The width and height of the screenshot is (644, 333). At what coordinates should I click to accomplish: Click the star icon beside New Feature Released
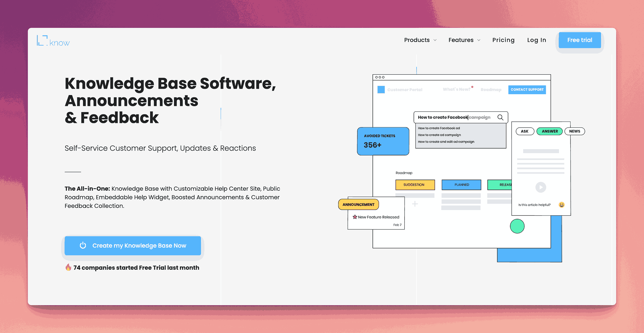[355, 217]
